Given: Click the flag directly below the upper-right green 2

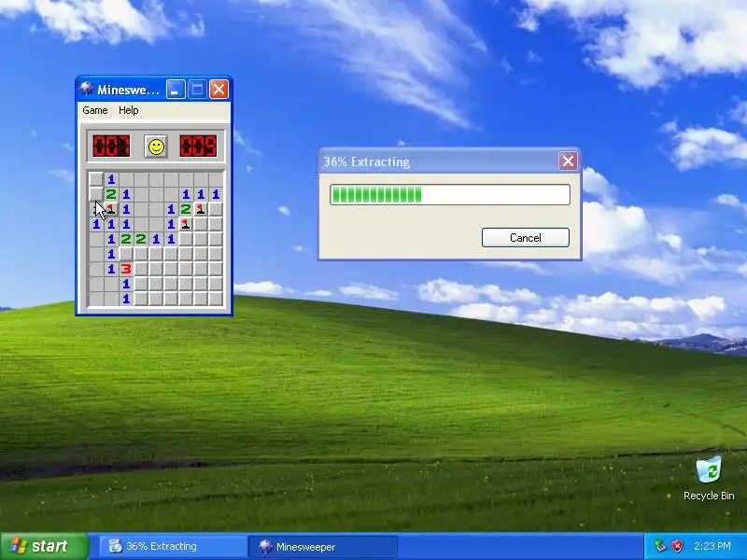Looking at the screenshot, I should pyautogui.click(x=186, y=224).
